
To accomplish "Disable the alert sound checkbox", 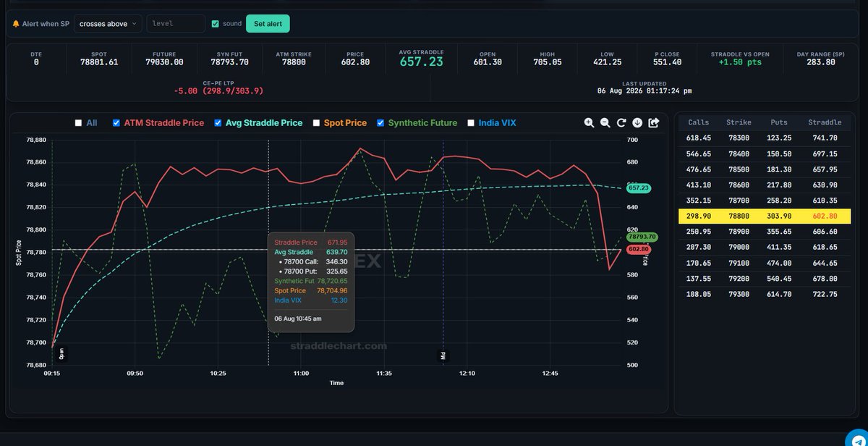I will pos(215,24).
